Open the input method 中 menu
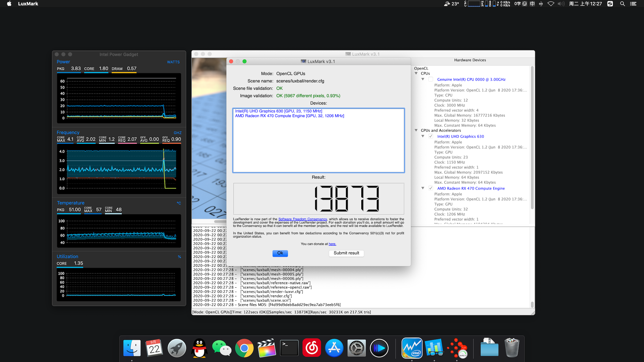The width and height of the screenshot is (644, 362). pyautogui.click(x=532, y=4)
